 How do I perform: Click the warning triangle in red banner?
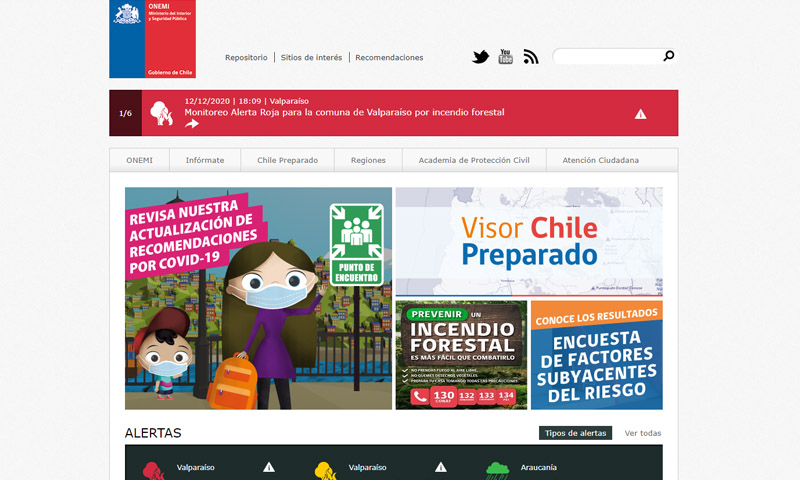[640, 114]
